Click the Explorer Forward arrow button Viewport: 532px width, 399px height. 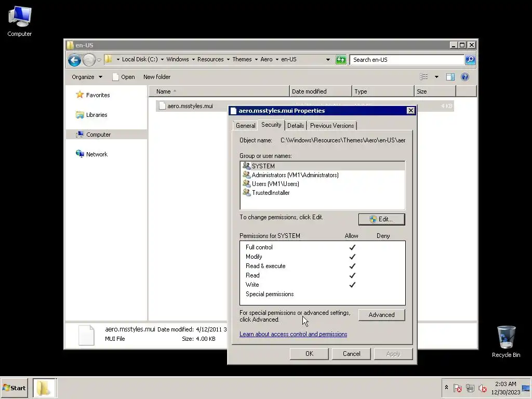tap(89, 60)
